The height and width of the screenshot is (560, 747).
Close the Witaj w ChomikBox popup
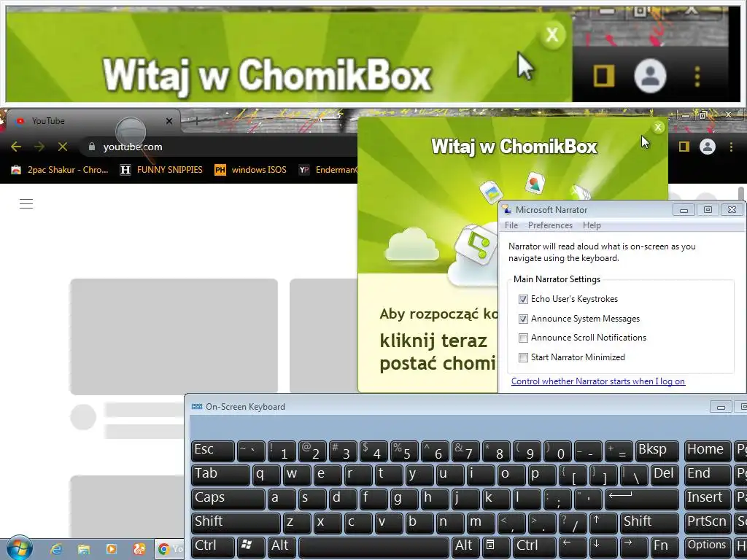pyautogui.click(x=658, y=127)
